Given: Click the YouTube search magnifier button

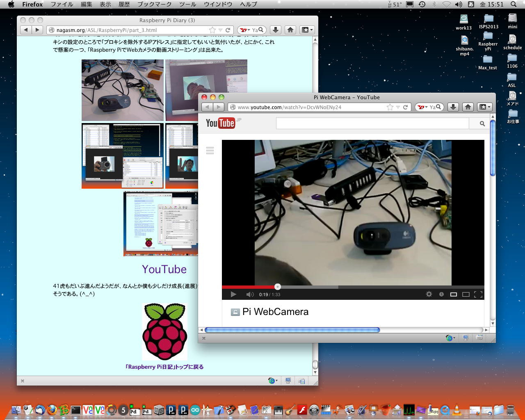Looking at the screenshot, I should pyautogui.click(x=482, y=123).
